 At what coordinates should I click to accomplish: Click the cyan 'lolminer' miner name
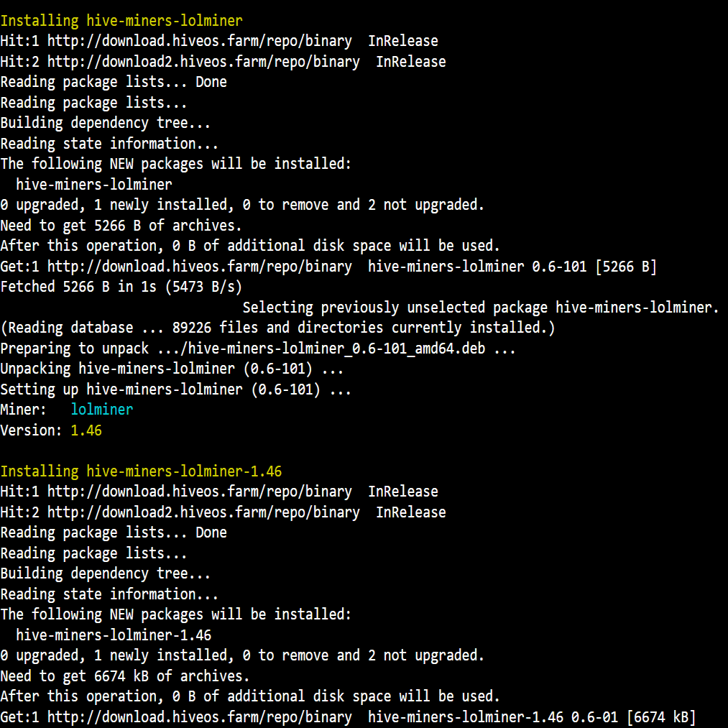[101, 410]
